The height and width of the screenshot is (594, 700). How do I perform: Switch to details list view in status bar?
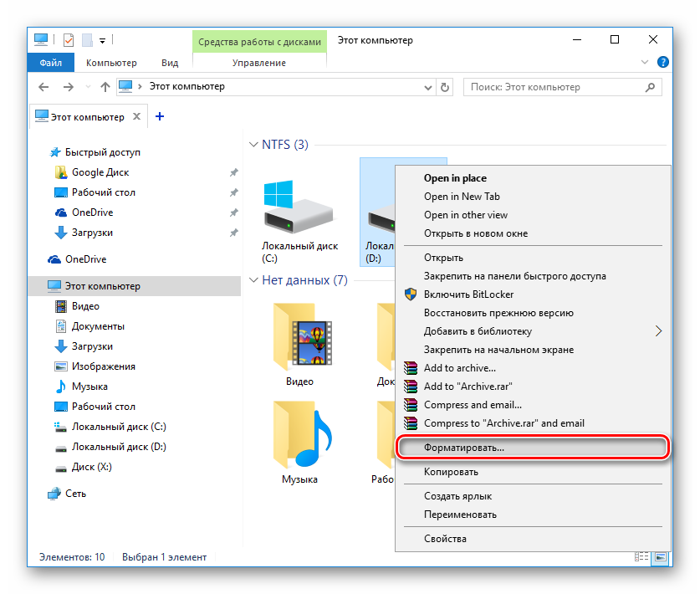point(643,556)
